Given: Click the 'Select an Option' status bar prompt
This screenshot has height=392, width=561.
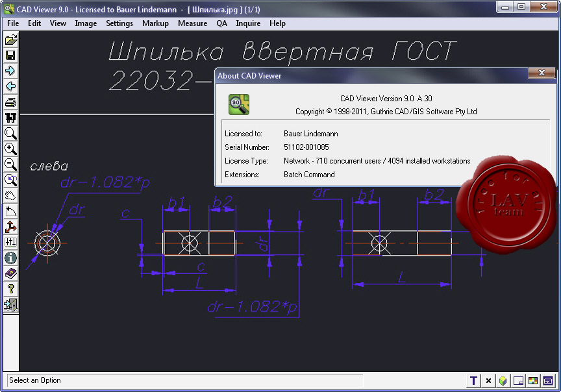Looking at the screenshot, I should tap(35, 380).
